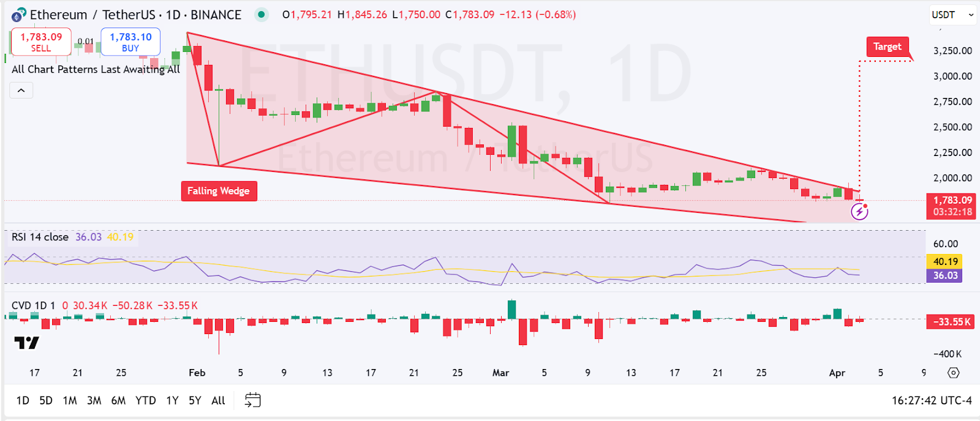Select the CVD 1D 1 legend
Screen dimensions: 980x421
33,305
